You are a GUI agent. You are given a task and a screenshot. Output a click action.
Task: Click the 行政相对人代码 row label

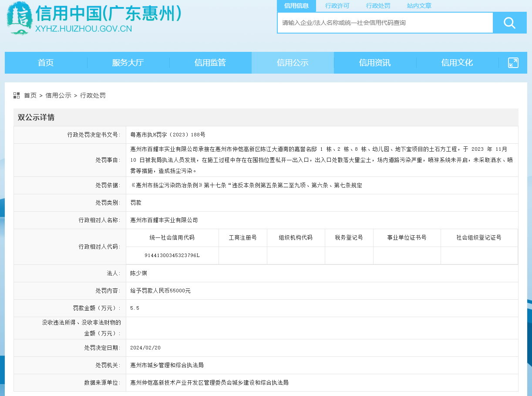pyautogui.click(x=100, y=247)
